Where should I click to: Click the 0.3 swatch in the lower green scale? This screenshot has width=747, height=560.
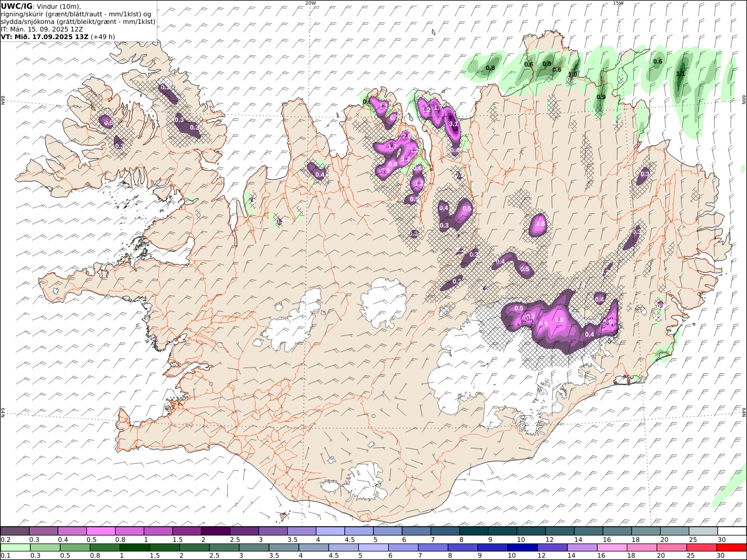[x=46, y=547]
